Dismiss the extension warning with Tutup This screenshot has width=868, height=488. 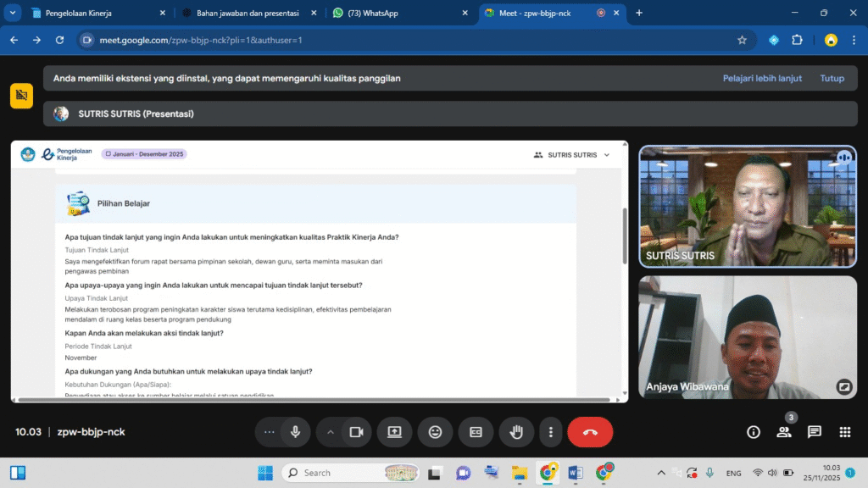click(832, 78)
